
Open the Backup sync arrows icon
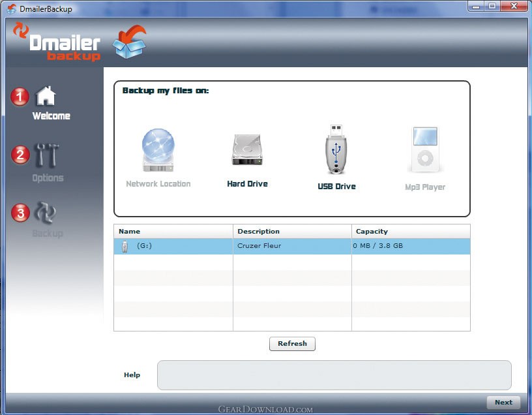[x=46, y=213]
